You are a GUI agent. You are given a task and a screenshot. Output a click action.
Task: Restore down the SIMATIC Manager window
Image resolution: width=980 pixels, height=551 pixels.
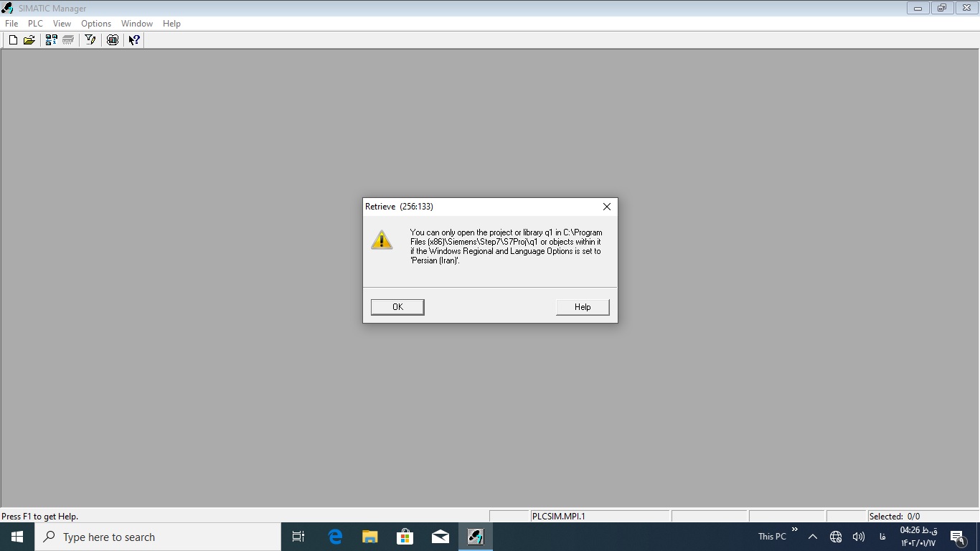(941, 8)
